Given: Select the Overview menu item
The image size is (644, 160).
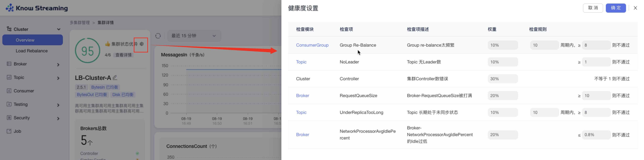Looking at the screenshot, I should [32, 40].
